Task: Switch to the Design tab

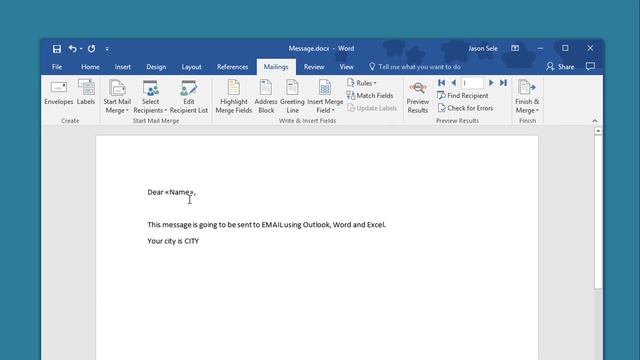Action: (x=156, y=67)
